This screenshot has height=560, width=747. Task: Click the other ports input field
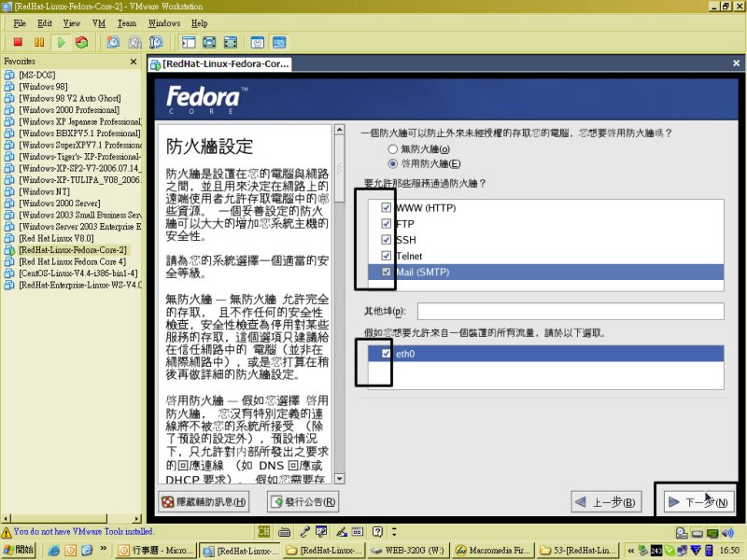(x=571, y=312)
